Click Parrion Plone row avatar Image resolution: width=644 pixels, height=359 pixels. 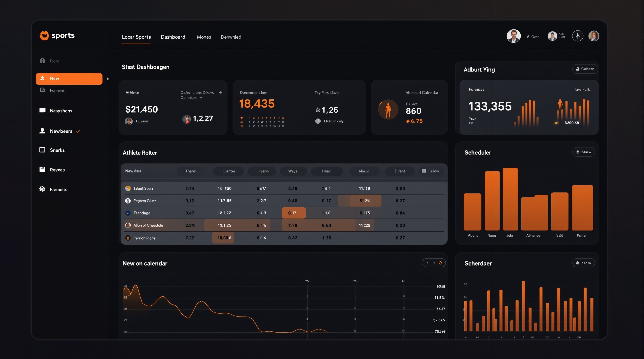128,238
